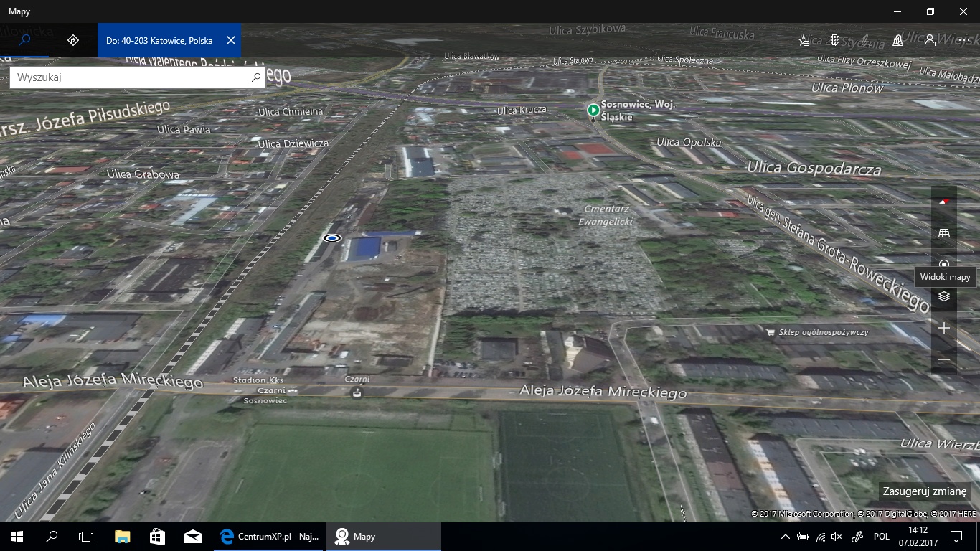Screen dimensions: 980x551
Task: Zoom in with the plus button
Action: [944, 328]
